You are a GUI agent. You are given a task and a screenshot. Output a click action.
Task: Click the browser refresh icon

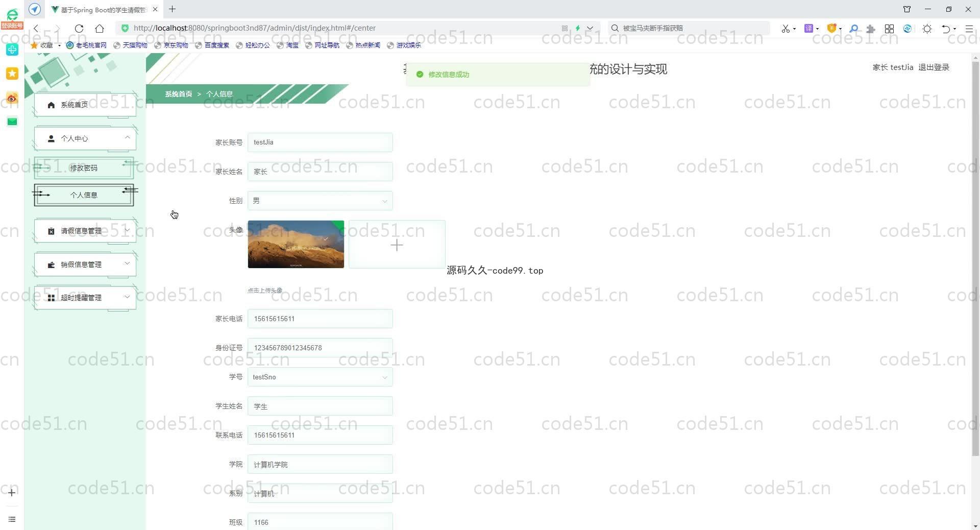coord(79,29)
